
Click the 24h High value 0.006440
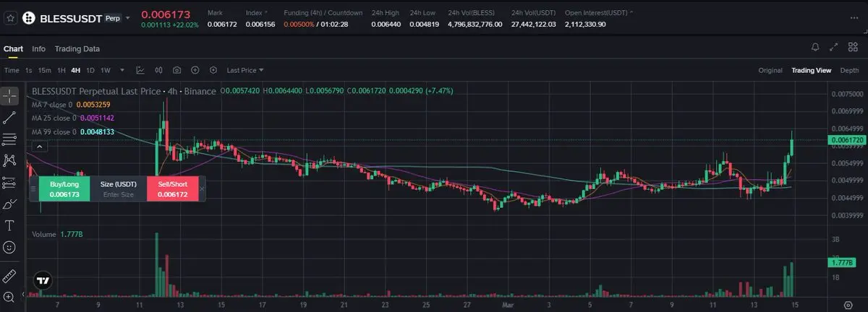[x=385, y=24]
